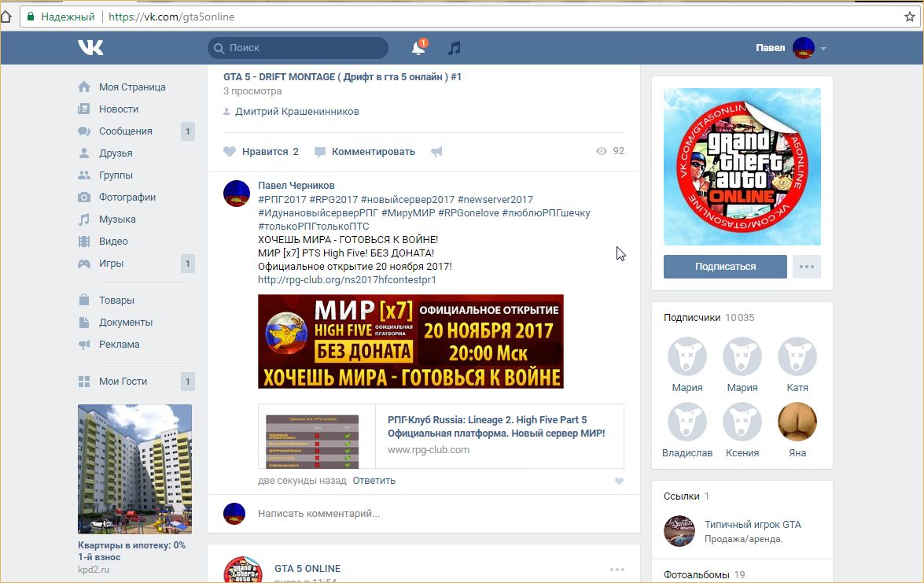This screenshot has height=583, width=924.
Task: Bookmark page with the star icon
Action: (x=910, y=17)
